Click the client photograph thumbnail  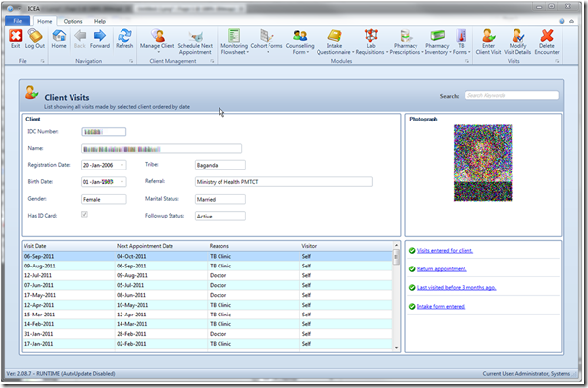482,163
